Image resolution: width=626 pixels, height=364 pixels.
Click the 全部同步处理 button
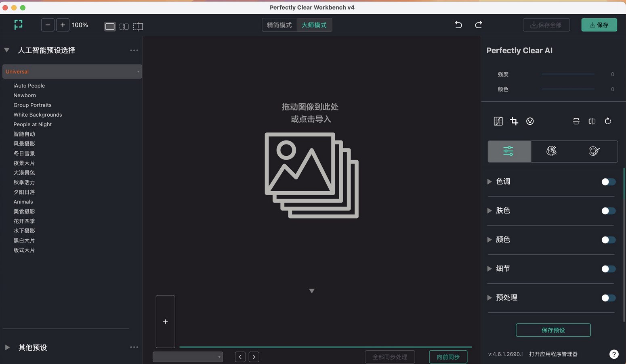390,357
